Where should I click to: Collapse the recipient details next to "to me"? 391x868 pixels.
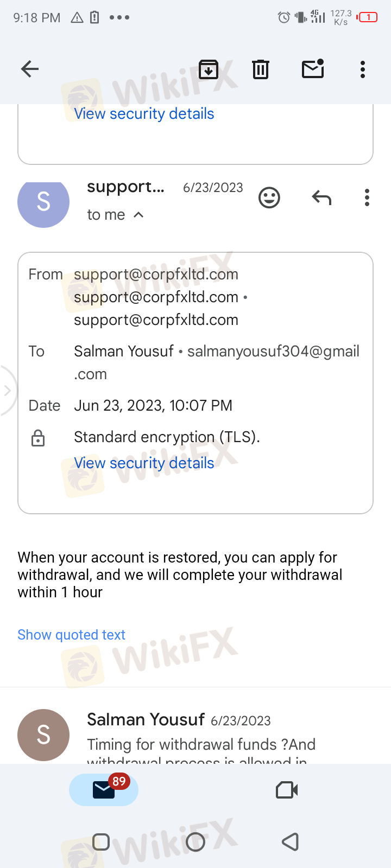tap(138, 215)
